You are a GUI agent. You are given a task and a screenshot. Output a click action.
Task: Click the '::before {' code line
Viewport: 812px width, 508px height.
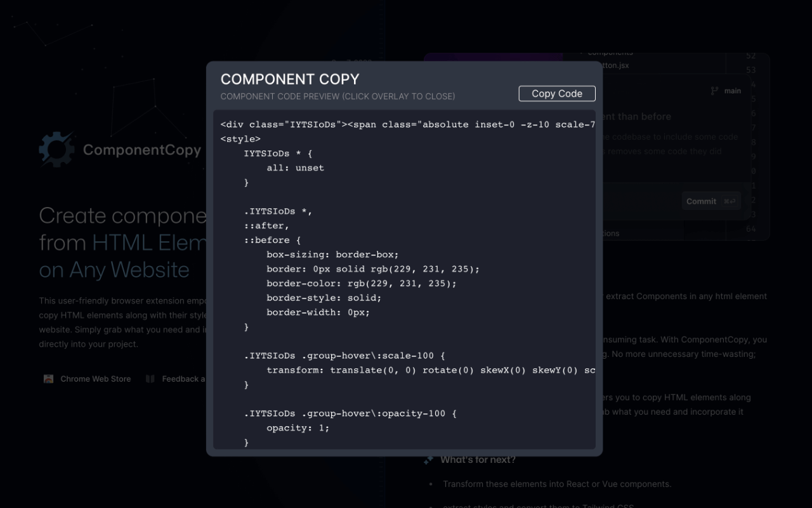(272, 240)
